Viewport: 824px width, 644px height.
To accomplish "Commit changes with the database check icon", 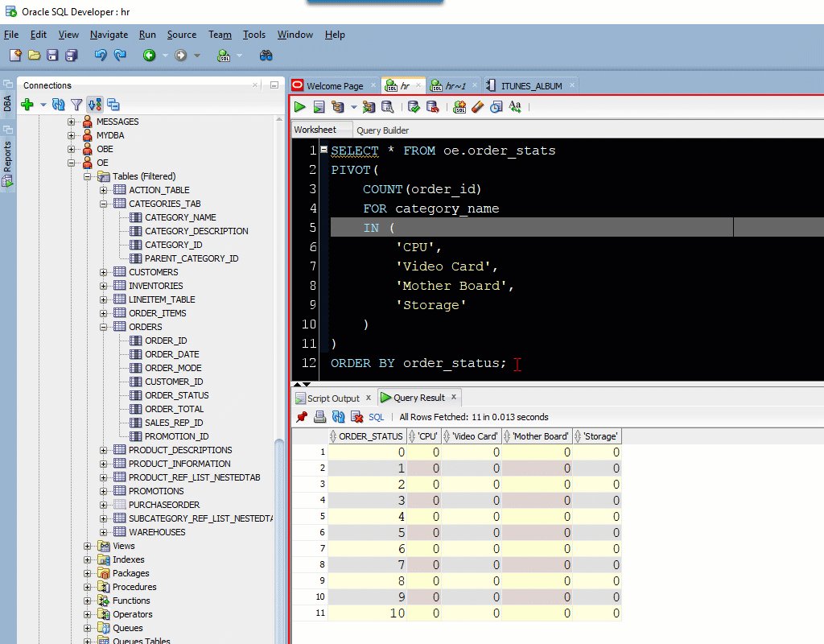I will 414,107.
